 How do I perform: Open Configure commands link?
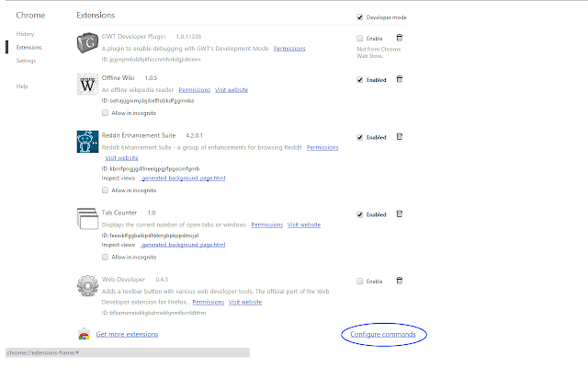pos(383,334)
